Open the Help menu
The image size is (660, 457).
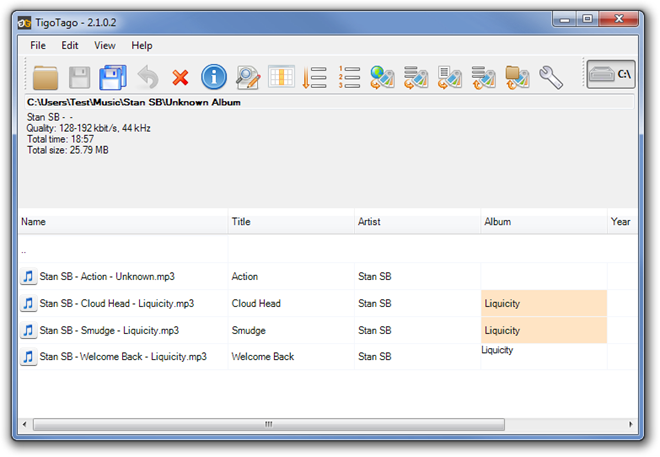pyautogui.click(x=142, y=45)
